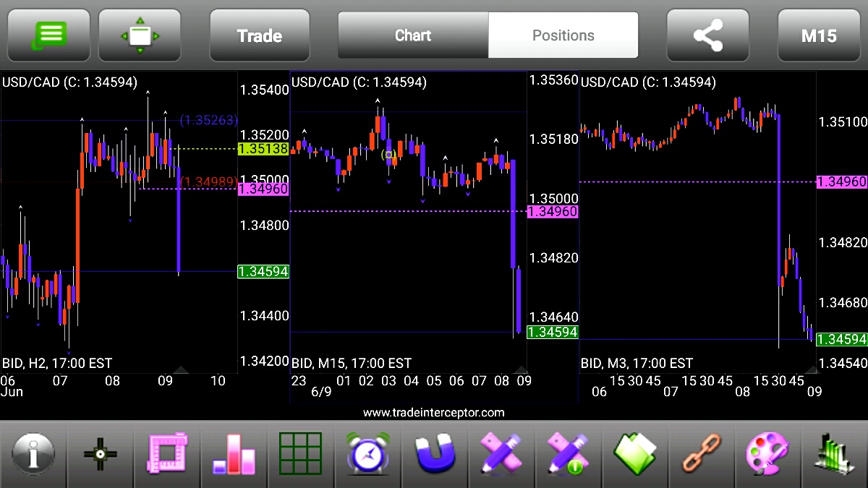The width and height of the screenshot is (868, 488).
Task: Open the M15 timeframe selector
Action: [x=819, y=35]
